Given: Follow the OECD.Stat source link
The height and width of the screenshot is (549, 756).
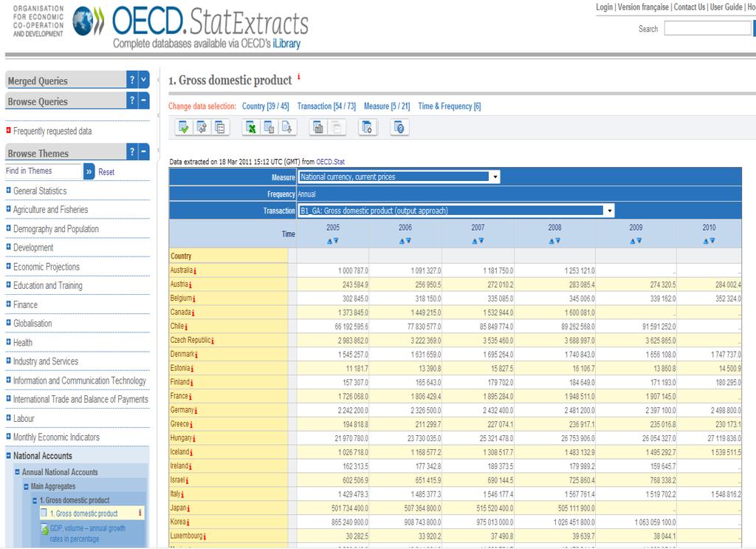Looking at the screenshot, I should coord(330,162).
